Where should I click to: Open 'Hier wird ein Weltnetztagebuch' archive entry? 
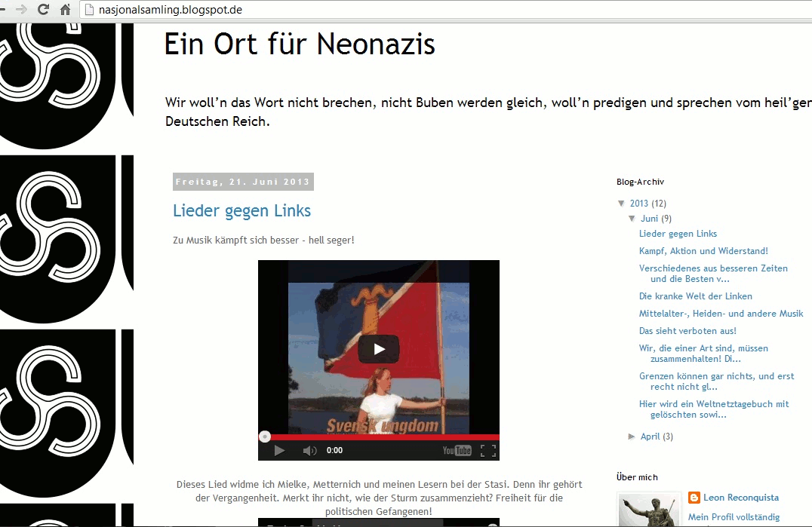pos(714,409)
